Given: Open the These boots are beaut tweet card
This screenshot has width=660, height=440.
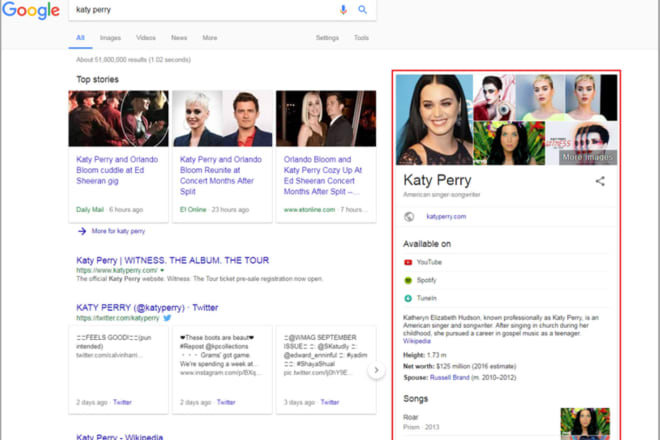Looking at the screenshot, I should pyautogui.click(x=222, y=370).
